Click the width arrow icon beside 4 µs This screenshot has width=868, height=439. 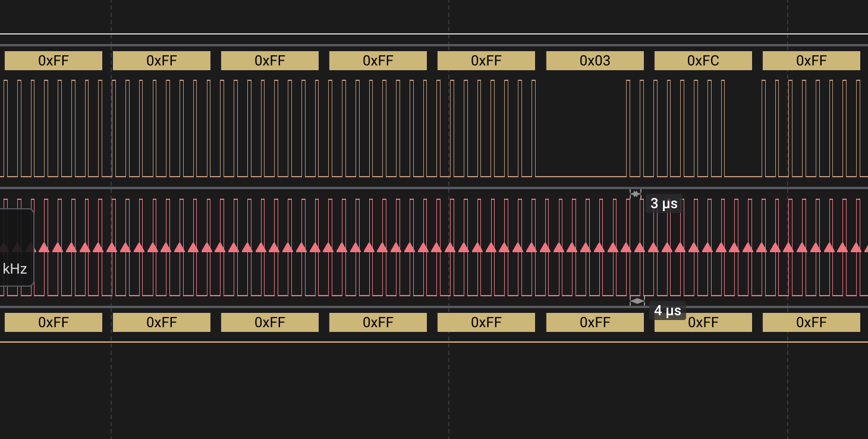tap(637, 301)
